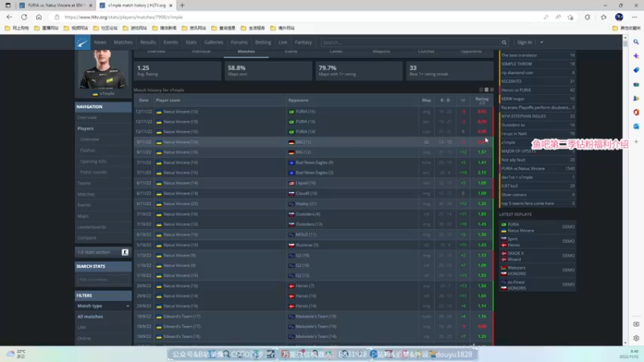Select the first match history view mode square
This screenshot has height=362, width=644.
point(481,89)
